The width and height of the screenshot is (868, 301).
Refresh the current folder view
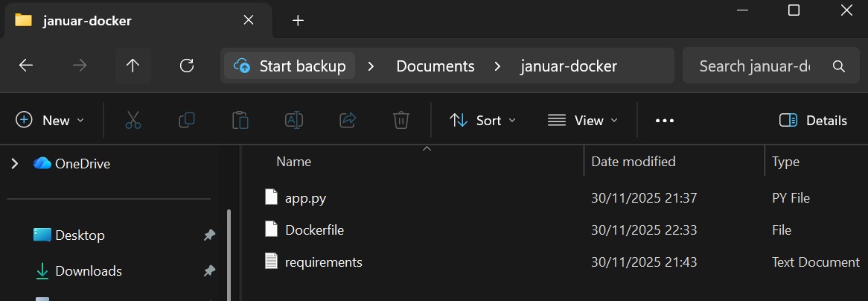tap(187, 66)
